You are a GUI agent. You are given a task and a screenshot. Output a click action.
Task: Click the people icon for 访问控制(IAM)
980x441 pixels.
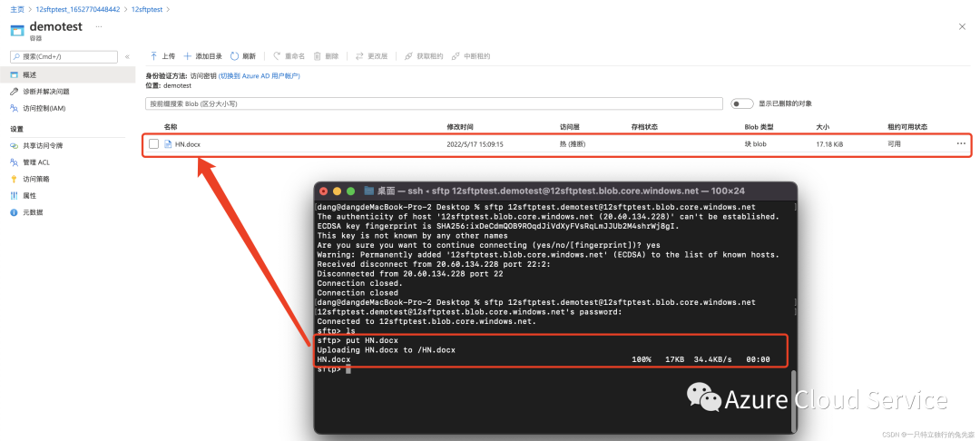tap(15, 108)
